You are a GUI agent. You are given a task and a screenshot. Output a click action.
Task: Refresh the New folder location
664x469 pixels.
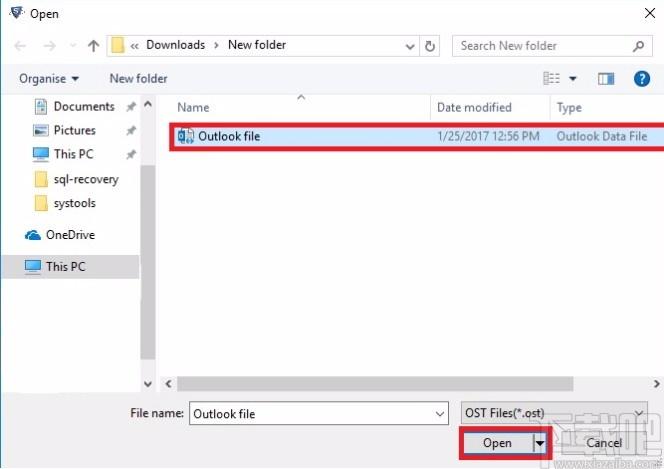click(429, 46)
